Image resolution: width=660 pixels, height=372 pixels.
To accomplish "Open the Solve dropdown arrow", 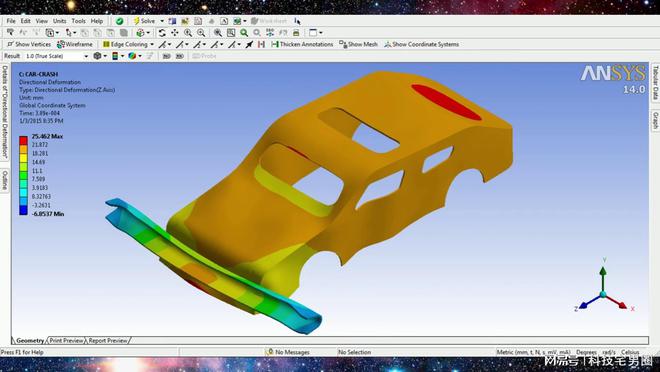I will click(x=162, y=21).
